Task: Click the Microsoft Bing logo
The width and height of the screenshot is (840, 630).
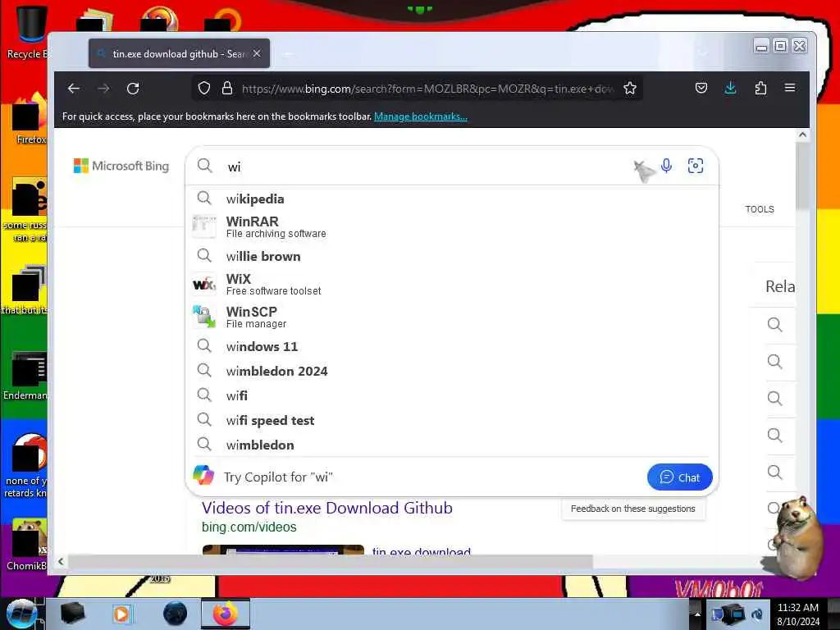Action: (x=121, y=166)
